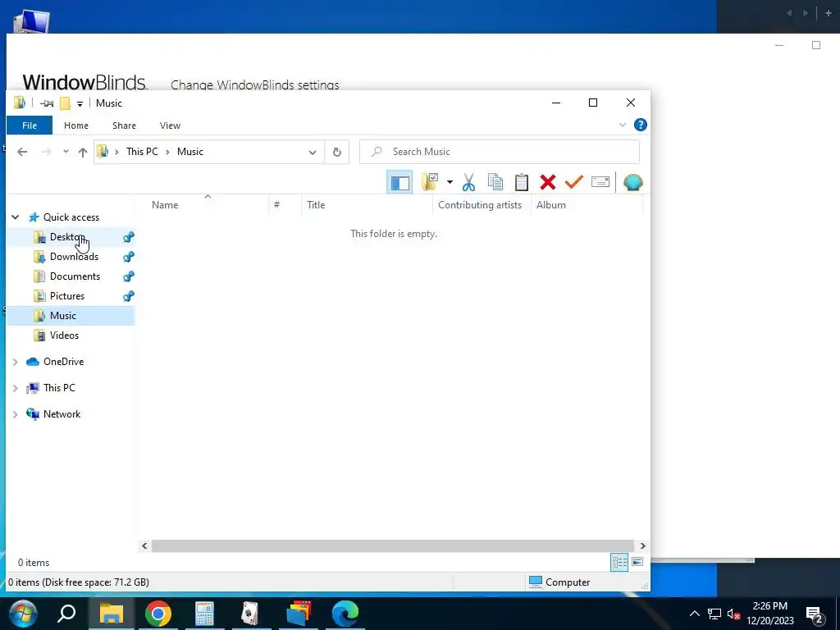This screenshot has width=840, height=630.
Task: Open Google Chrome from the taskbar
Action: [x=158, y=614]
